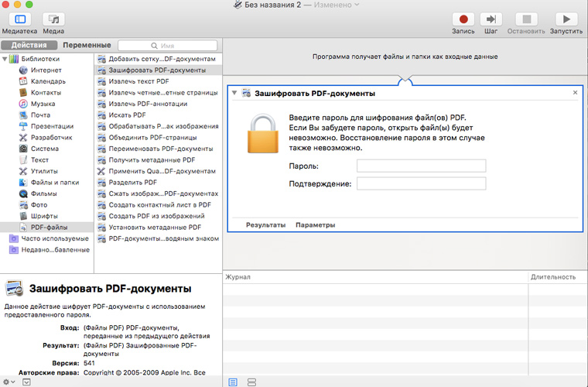Select Извлечь четные/нечетные страницы action
Screen dimensions: 588x387
point(159,93)
